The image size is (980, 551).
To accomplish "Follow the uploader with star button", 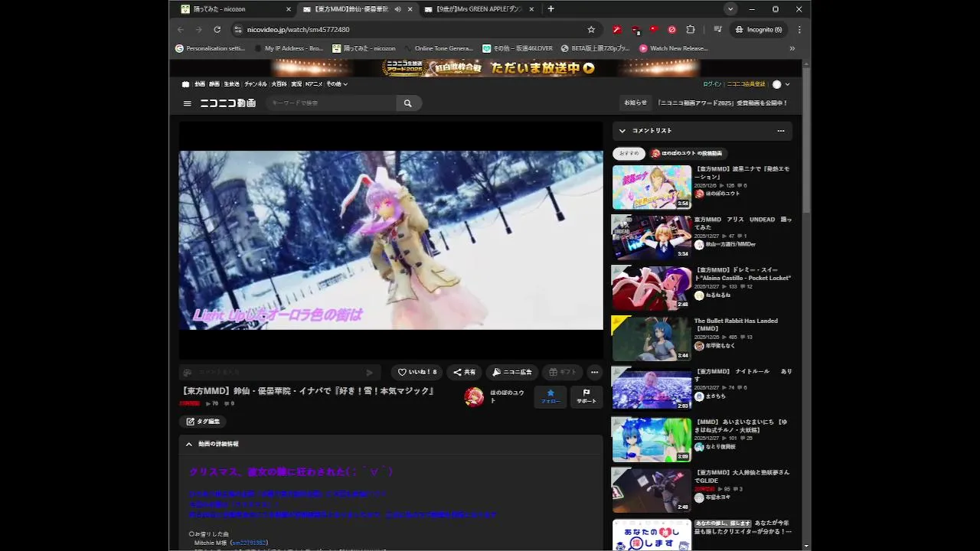I will click(550, 396).
